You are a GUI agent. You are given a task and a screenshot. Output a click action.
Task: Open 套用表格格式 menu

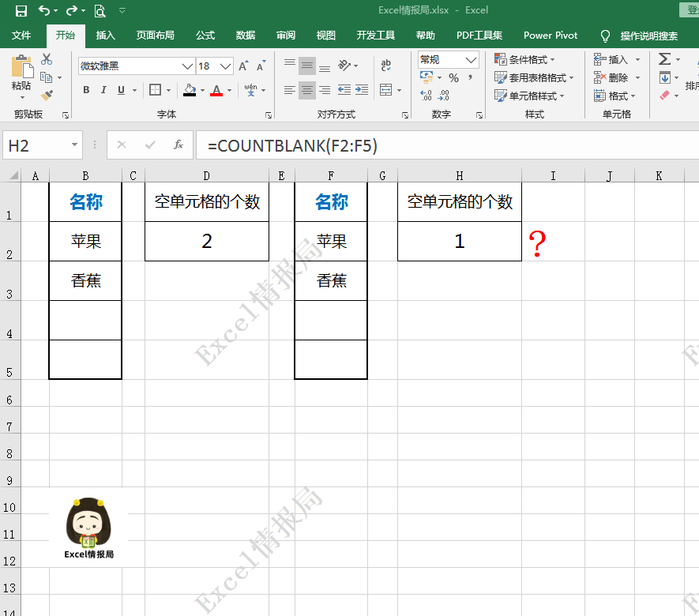pos(535,78)
